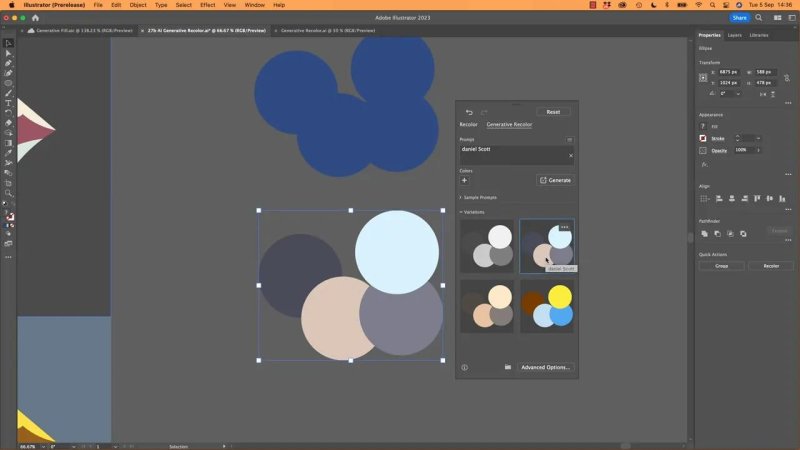The height and width of the screenshot is (450, 800).
Task: Open more options in Align section
Action: click(x=788, y=210)
